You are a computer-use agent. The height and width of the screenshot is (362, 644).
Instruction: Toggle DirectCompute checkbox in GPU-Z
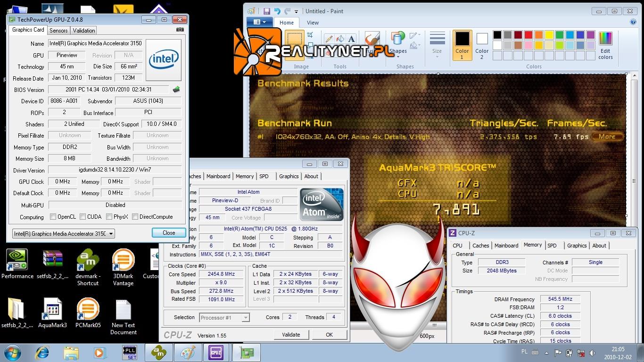click(x=135, y=217)
